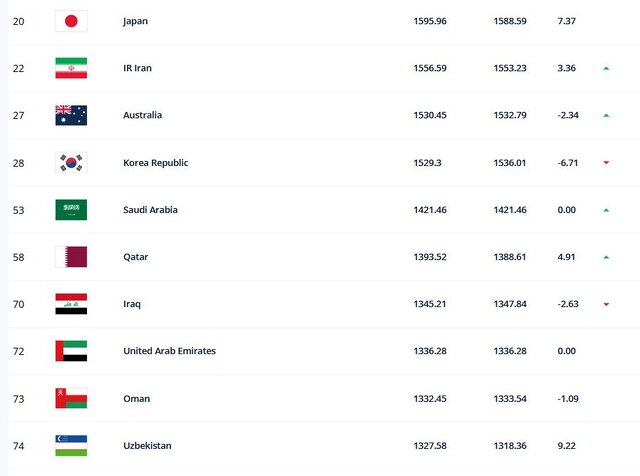This screenshot has width=640, height=476.
Task: Open the Uzbekistan team name link
Action: (x=148, y=445)
